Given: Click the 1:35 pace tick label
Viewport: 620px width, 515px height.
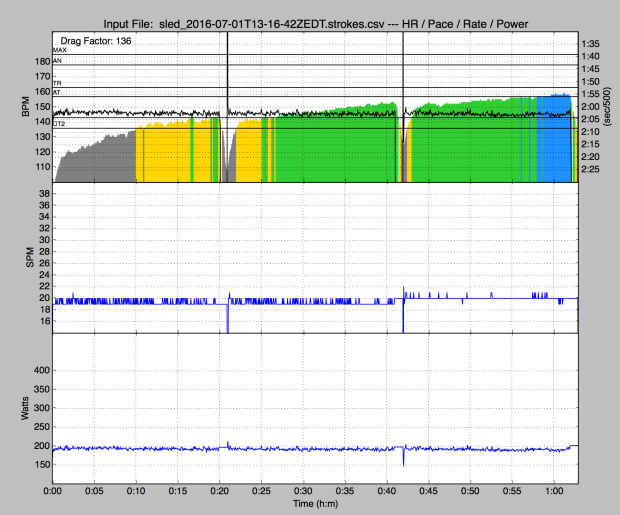Looking at the screenshot, I should pyautogui.click(x=591, y=44).
